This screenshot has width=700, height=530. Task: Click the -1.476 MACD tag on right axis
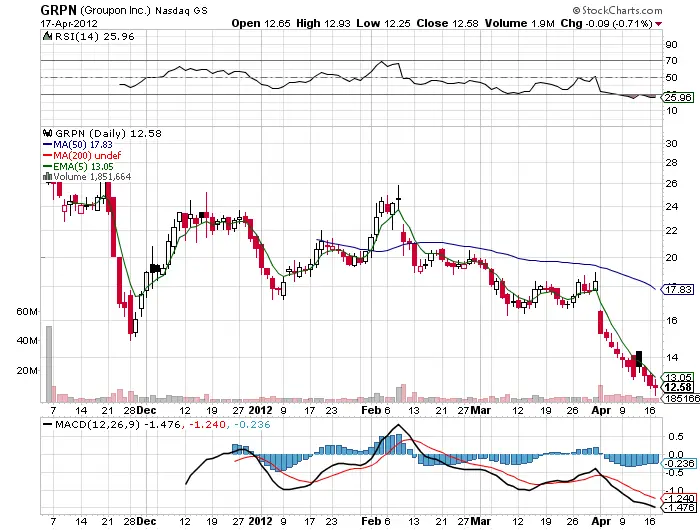[679, 508]
